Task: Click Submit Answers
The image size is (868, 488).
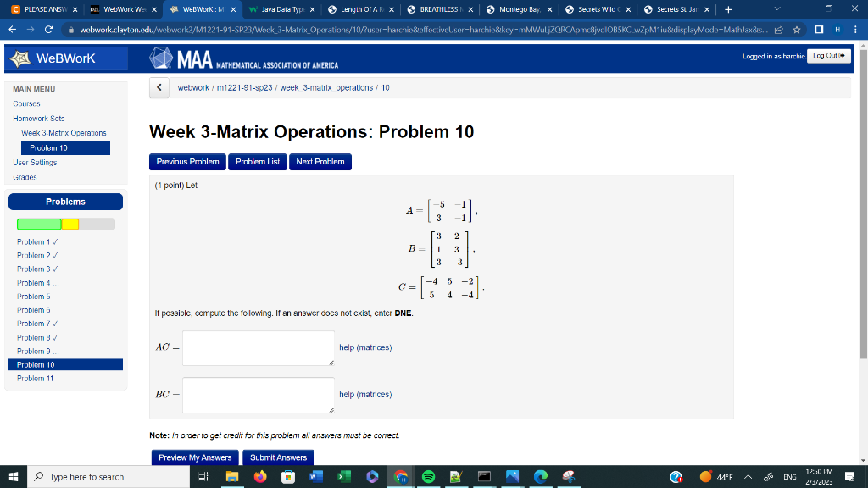Action: pos(278,457)
